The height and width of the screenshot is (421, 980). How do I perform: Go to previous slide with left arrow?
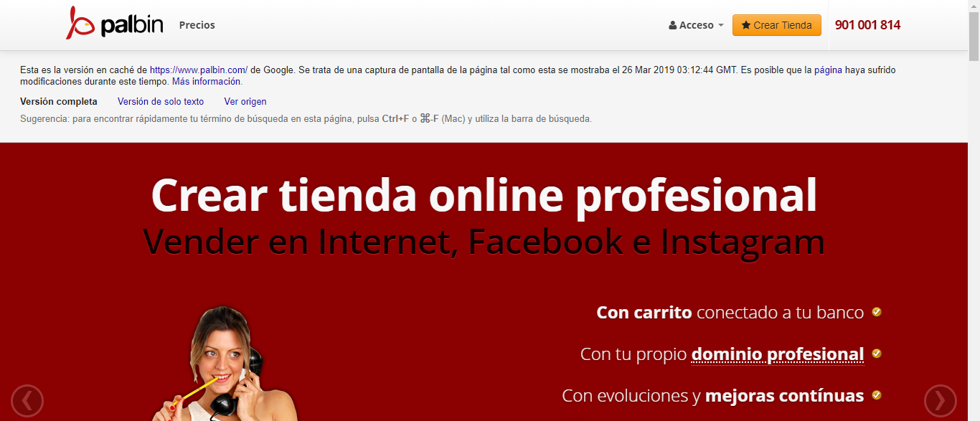point(27,401)
